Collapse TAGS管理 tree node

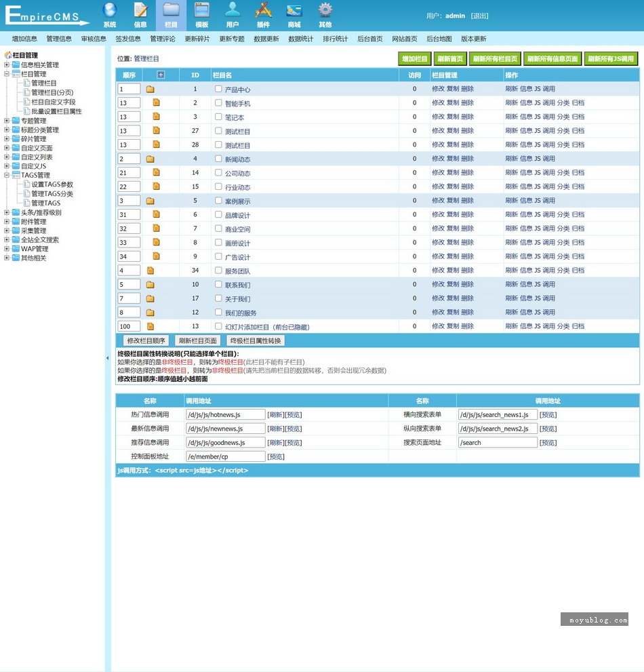(x=6, y=175)
